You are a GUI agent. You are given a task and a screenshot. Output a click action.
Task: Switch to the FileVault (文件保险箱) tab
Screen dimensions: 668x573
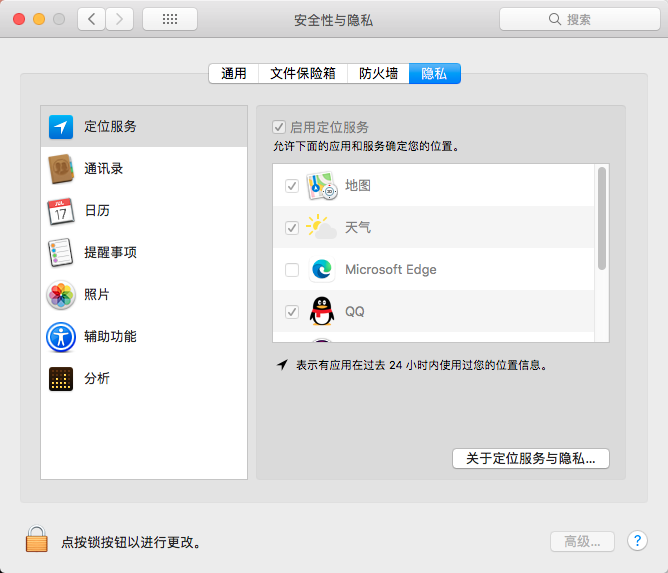pyautogui.click(x=303, y=73)
